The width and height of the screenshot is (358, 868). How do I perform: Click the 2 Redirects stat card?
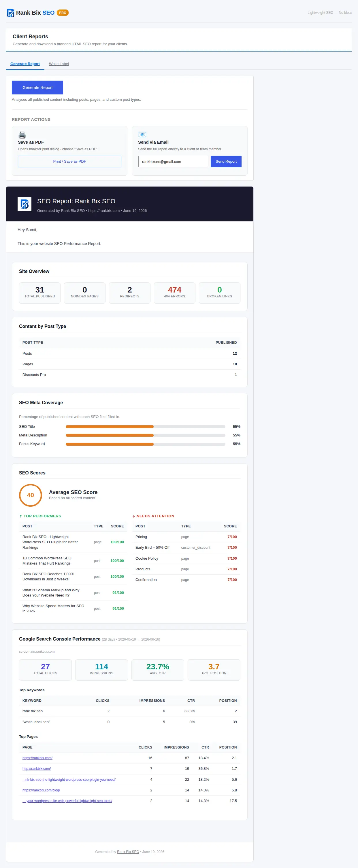tap(130, 293)
